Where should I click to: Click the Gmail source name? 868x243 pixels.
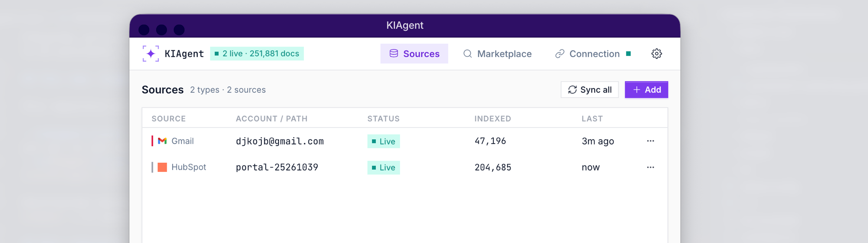point(182,141)
